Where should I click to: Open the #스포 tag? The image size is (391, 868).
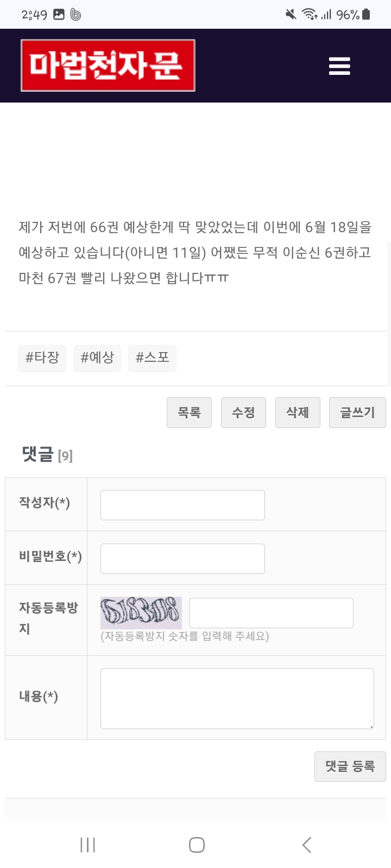click(153, 358)
